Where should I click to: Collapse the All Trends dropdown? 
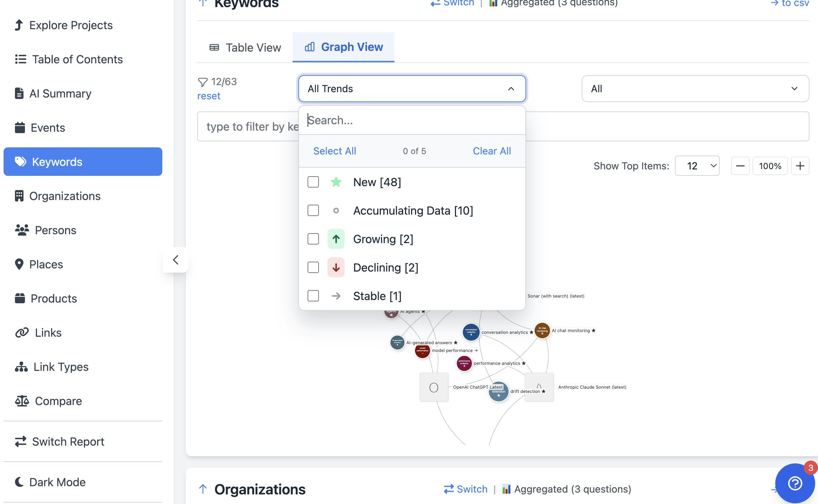(511, 89)
